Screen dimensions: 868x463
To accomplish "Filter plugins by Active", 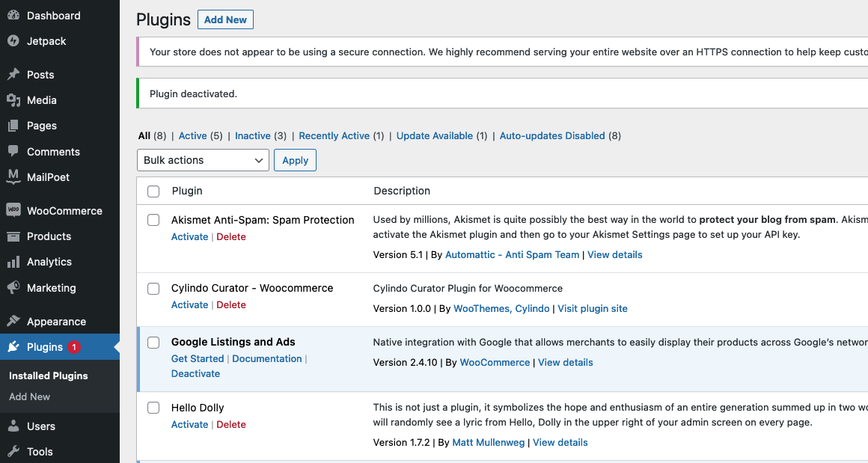I will coord(192,135).
